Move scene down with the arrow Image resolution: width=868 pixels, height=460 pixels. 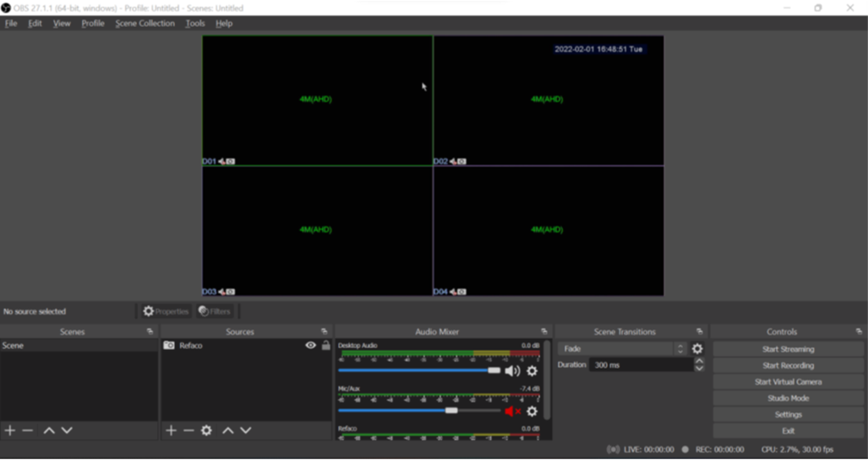tap(67, 430)
